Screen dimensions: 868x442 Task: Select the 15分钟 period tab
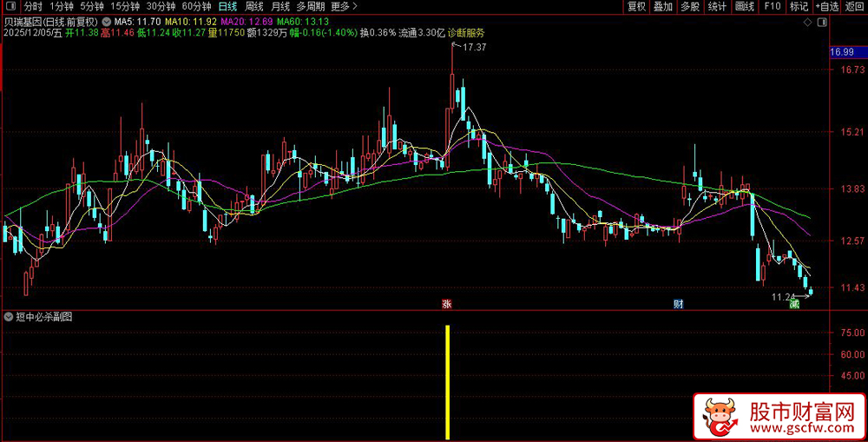pos(125,7)
